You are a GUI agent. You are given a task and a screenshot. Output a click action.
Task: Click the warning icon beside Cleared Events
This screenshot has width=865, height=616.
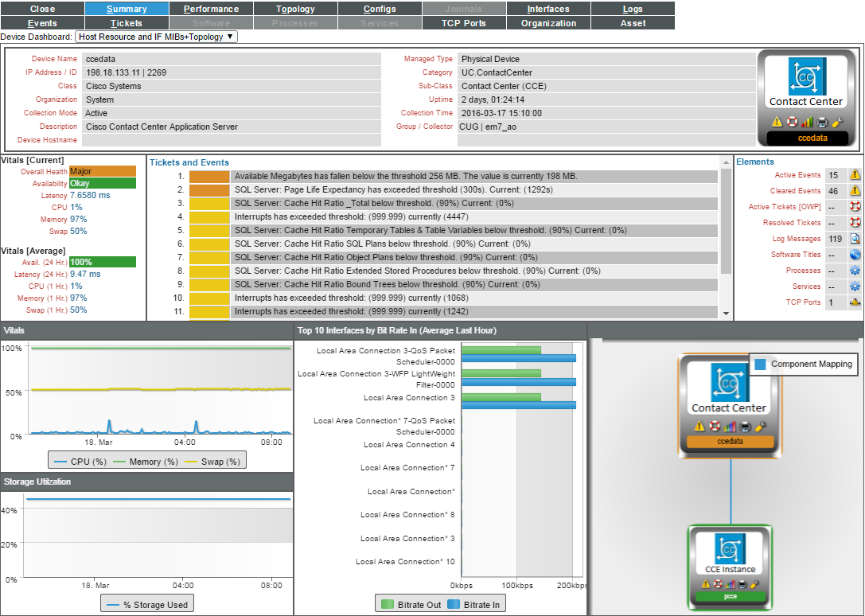pos(855,191)
